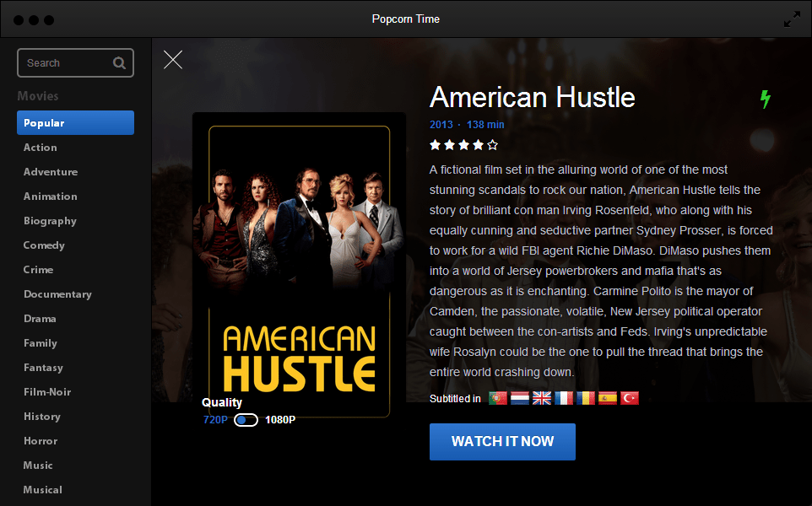Click the search magnifier icon

(x=119, y=62)
